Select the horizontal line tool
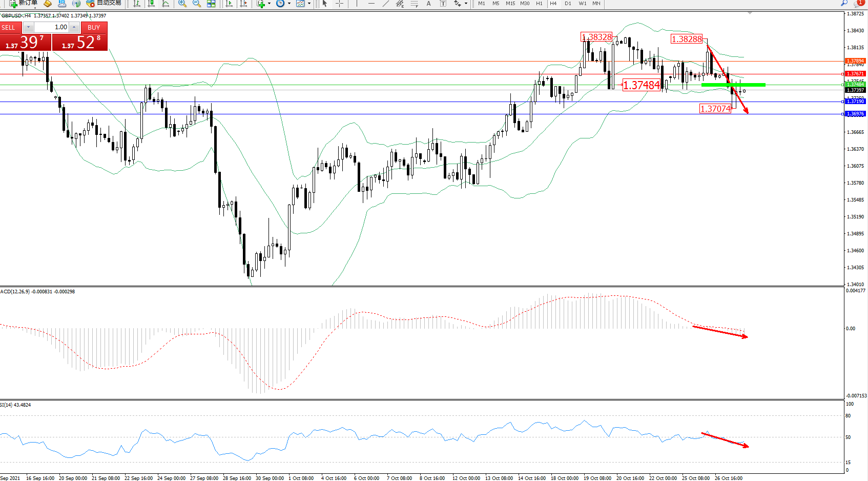Image resolution: width=868 pixels, height=481 pixels. pos(371,4)
